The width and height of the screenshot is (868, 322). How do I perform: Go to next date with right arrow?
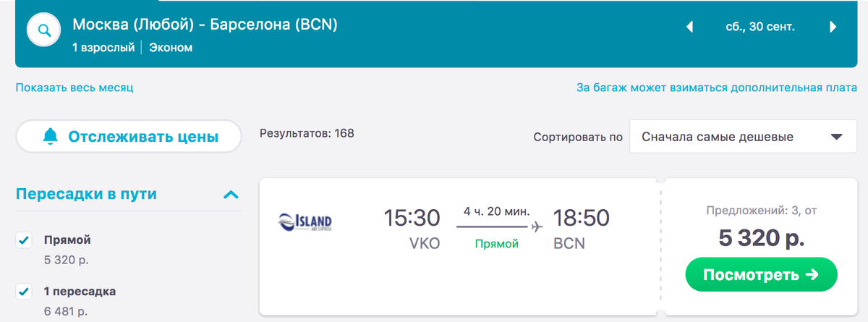coord(833,27)
